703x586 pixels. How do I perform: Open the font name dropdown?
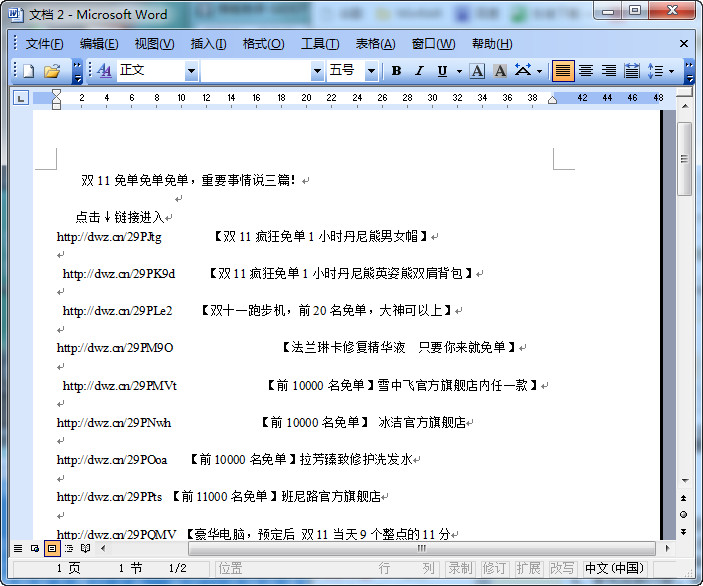click(317, 71)
